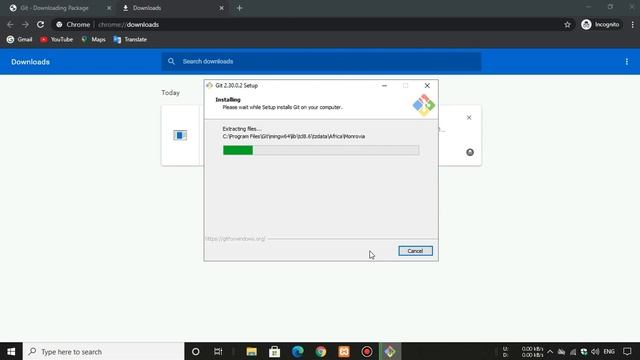Screen dimensions: 640x360
Task: Open the Downloads page more actions menu
Action: pos(627,62)
